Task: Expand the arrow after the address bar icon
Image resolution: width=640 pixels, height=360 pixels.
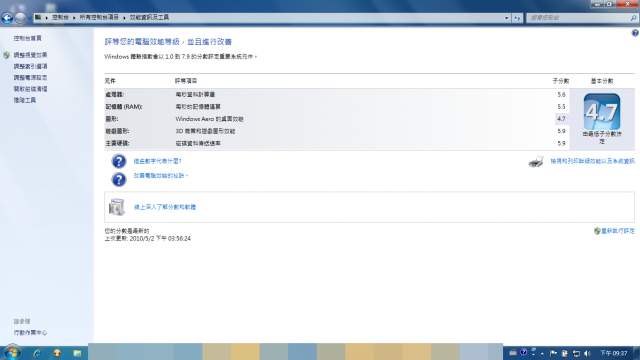Action: [x=47, y=18]
